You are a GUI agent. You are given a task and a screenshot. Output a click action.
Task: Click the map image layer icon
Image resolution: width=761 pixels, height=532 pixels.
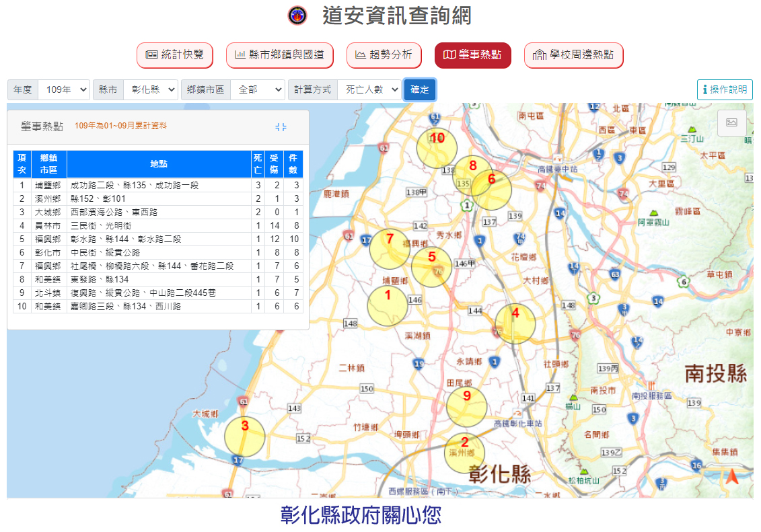pyautogui.click(x=731, y=122)
